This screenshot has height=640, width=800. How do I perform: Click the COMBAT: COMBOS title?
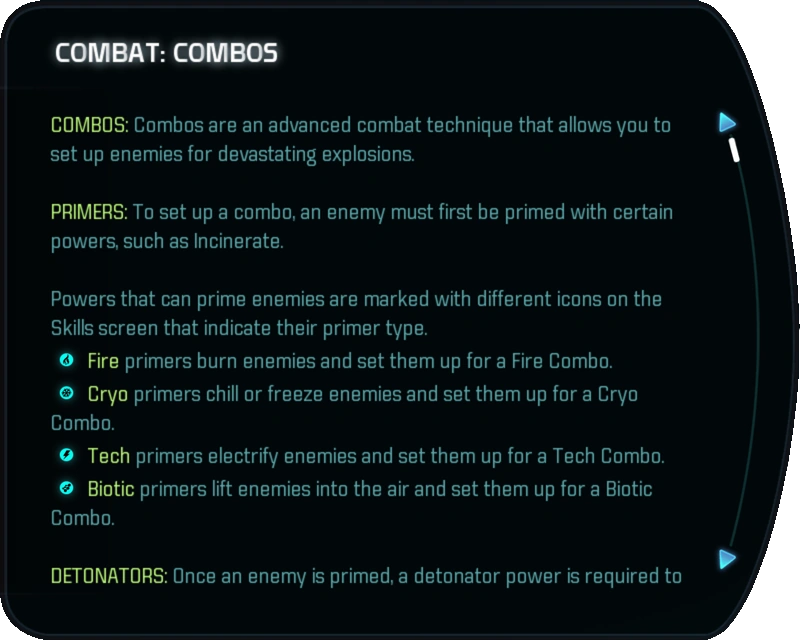pos(166,52)
